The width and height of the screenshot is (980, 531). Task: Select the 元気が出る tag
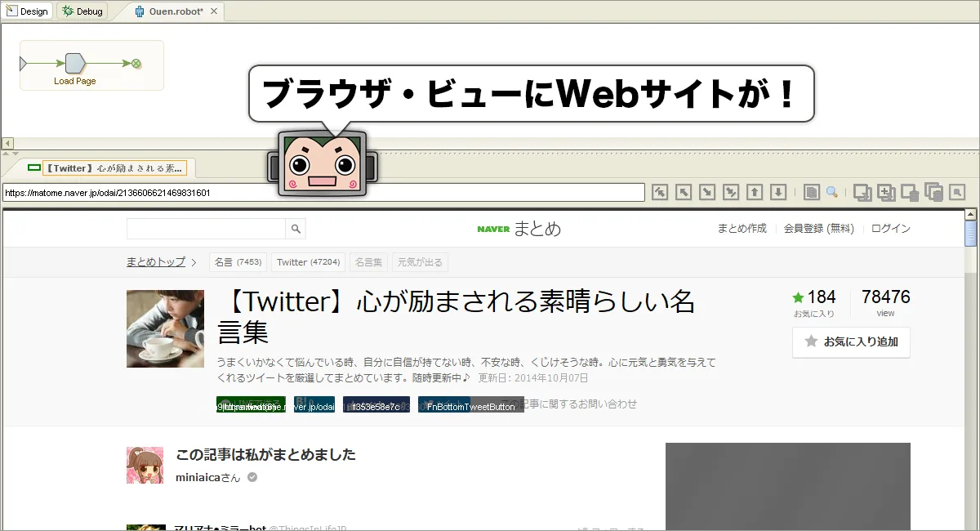420,262
